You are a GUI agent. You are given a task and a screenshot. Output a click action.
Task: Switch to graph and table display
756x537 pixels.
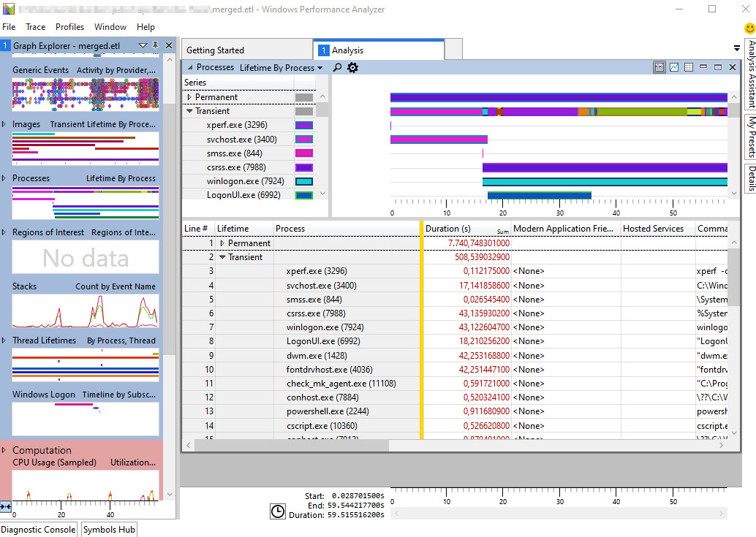click(x=659, y=67)
